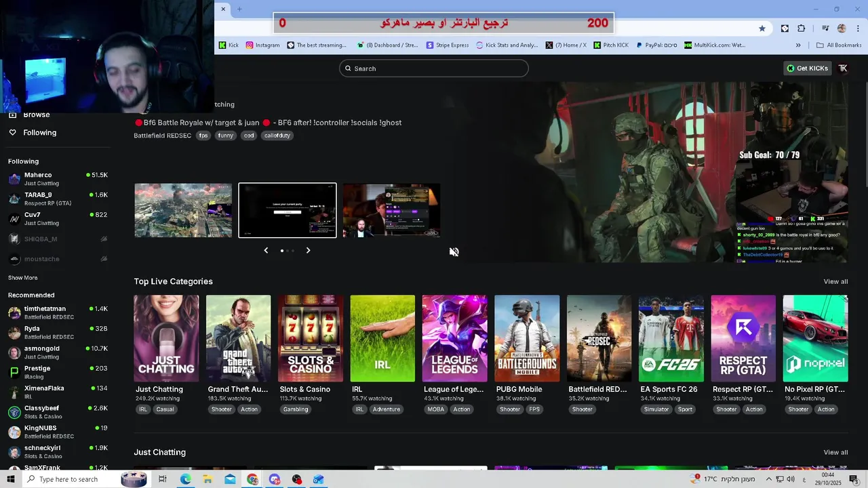Screen dimensions: 868x488
Task: Open the Kick bookmark
Action: (x=229, y=45)
